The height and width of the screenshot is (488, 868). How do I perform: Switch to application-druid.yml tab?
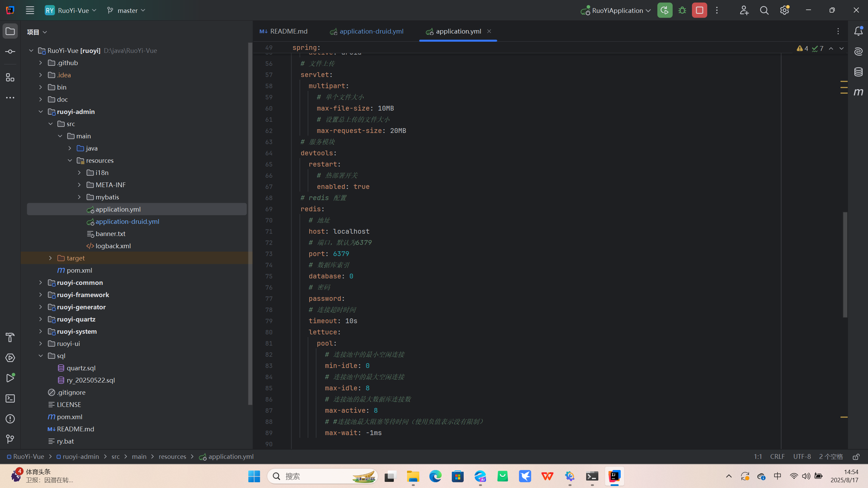(x=366, y=31)
